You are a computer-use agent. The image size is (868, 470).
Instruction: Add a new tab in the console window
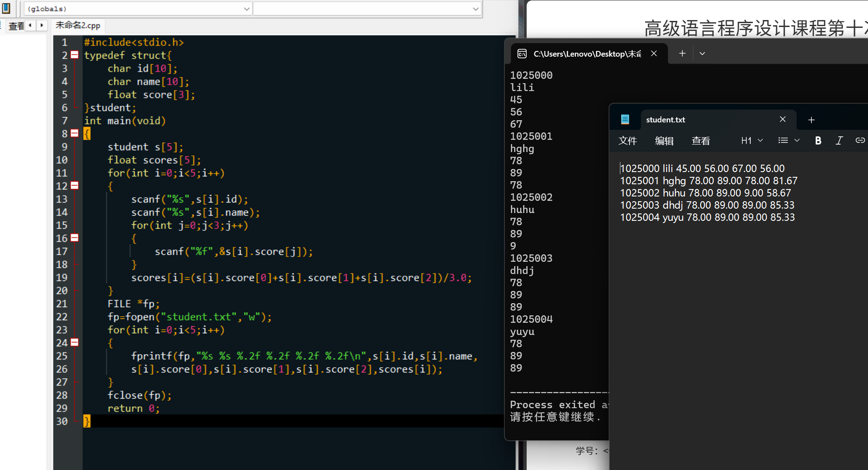click(x=682, y=53)
